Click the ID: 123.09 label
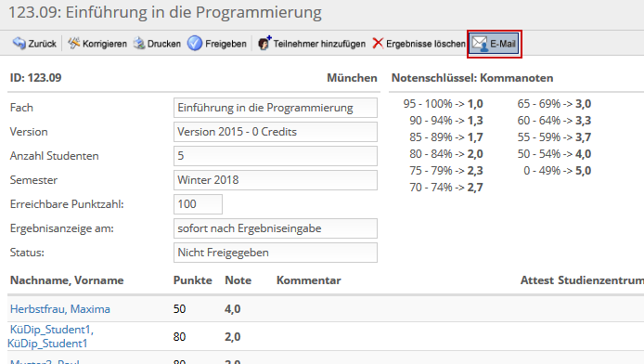This screenshot has height=364, width=644. [x=36, y=78]
